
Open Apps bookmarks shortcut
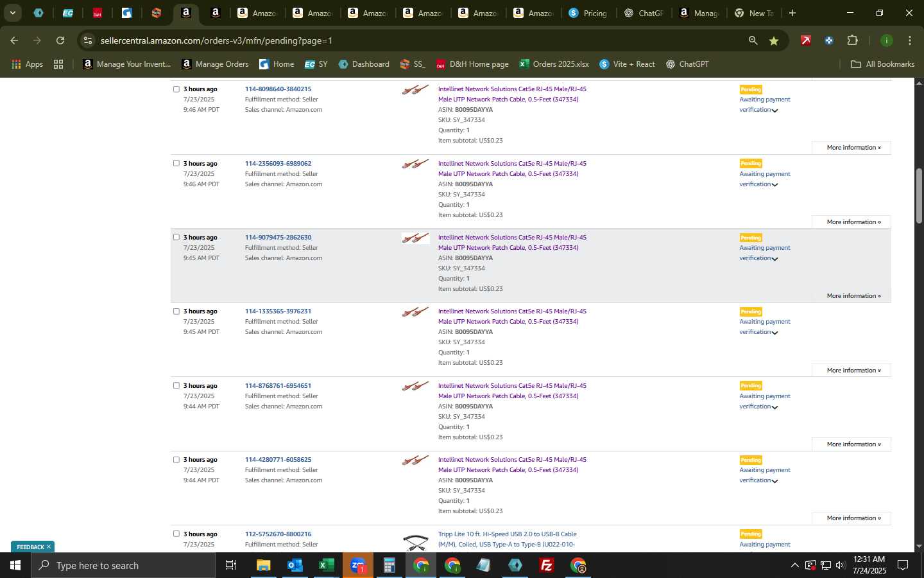[27, 64]
